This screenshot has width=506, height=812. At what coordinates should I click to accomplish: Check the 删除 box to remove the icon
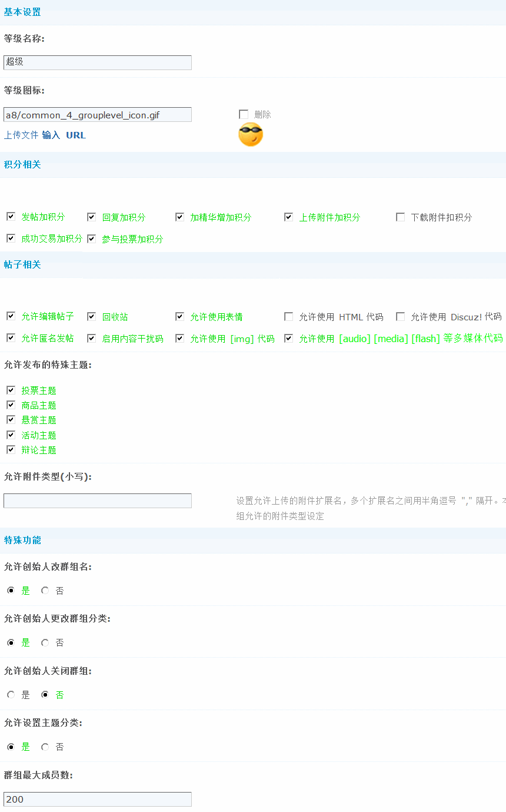[x=244, y=114]
